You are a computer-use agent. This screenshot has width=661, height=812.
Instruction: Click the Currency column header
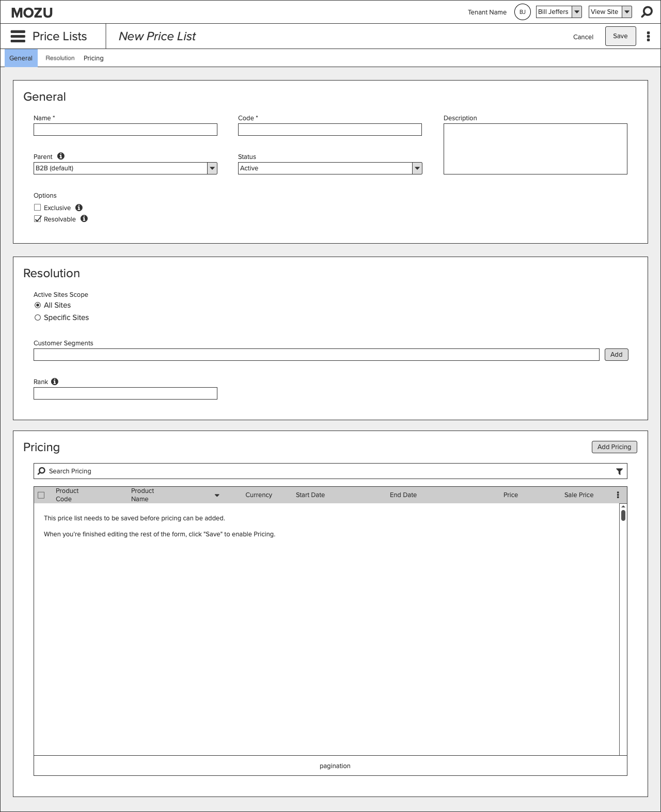coord(259,495)
